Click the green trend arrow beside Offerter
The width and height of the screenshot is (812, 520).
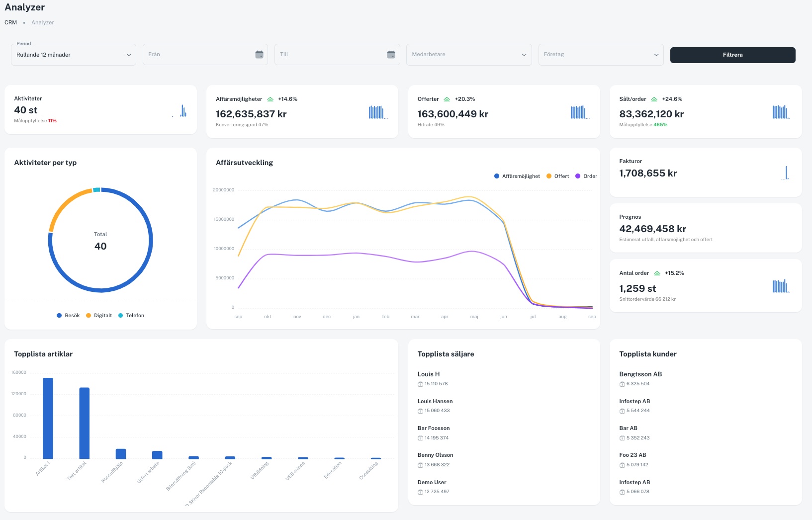coord(447,99)
